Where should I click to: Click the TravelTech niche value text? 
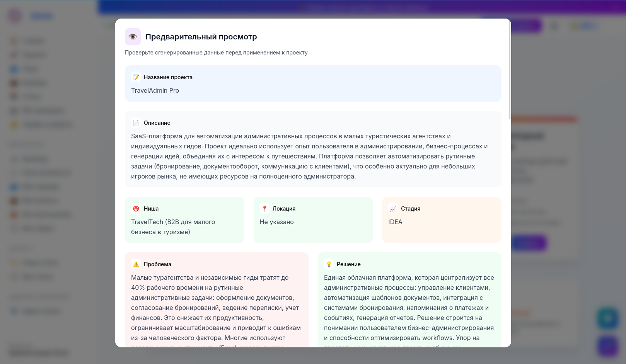tap(173, 227)
